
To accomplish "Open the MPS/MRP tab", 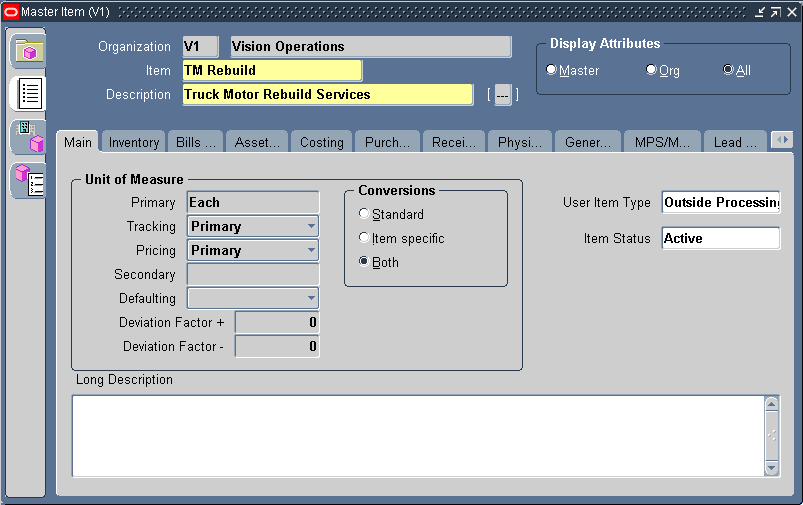I will coord(662,142).
